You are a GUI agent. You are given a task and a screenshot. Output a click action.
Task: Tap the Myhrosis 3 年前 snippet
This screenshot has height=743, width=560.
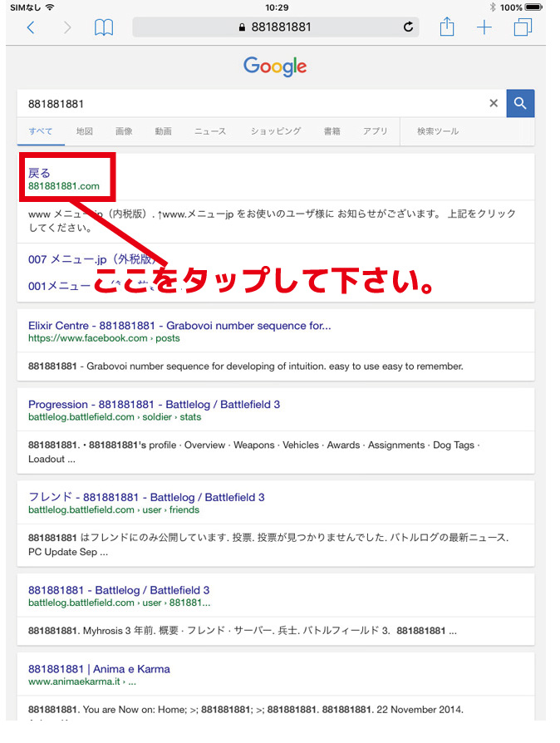243,631
